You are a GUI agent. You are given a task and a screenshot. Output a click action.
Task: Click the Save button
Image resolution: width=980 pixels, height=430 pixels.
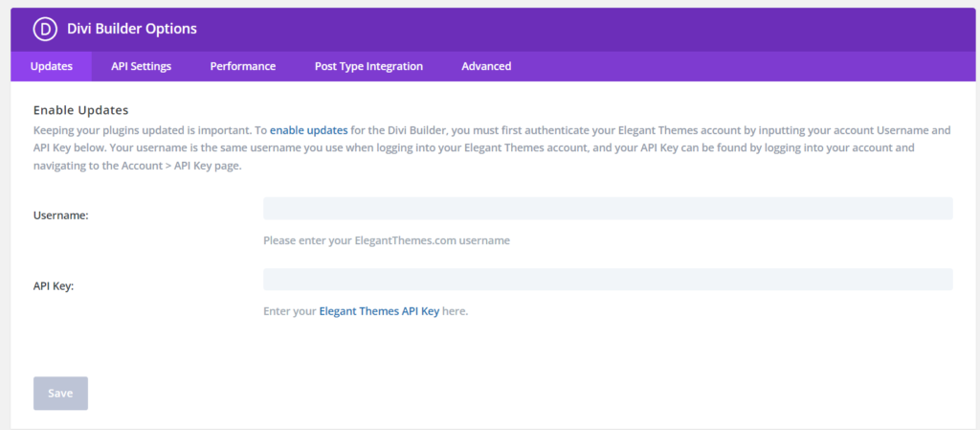coord(60,393)
